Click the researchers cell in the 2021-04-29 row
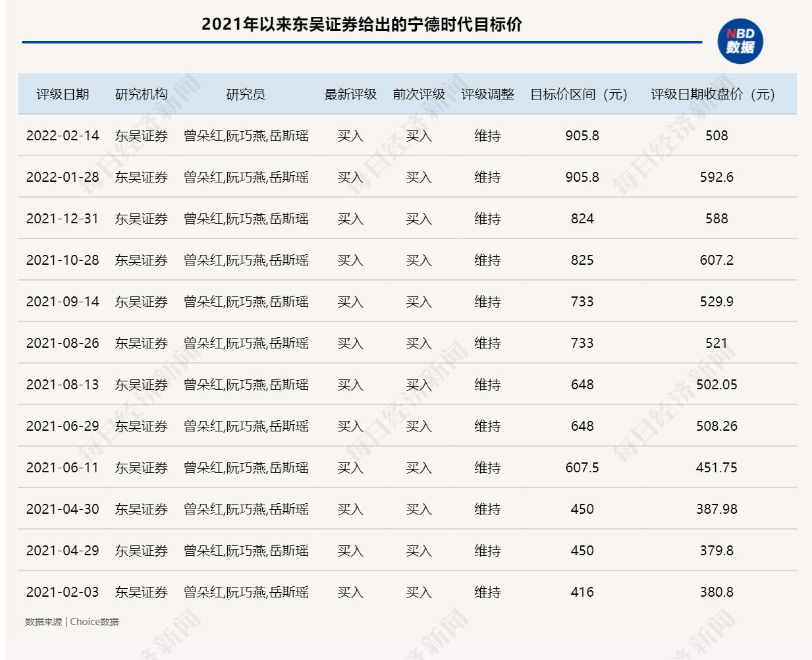The image size is (812, 660). coord(246,551)
